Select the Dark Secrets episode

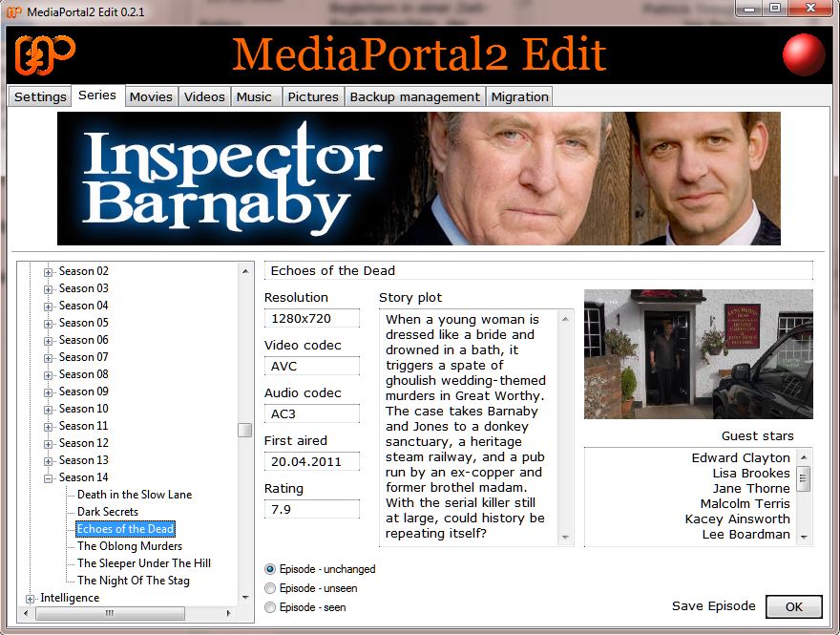click(108, 512)
